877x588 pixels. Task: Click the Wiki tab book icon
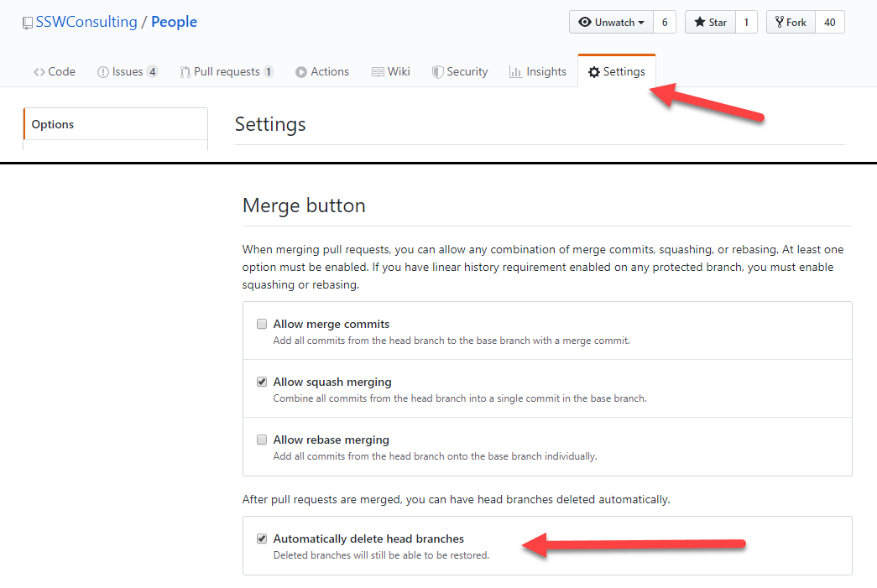click(x=378, y=72)
